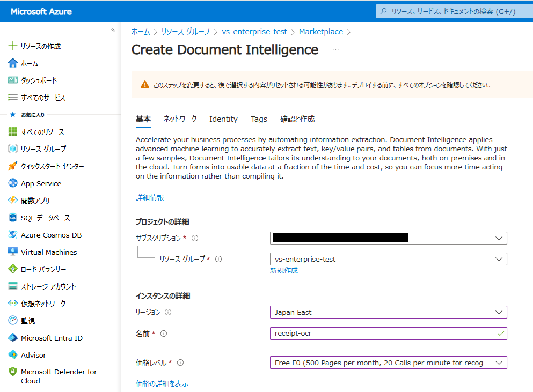533x392 pixels.
Task: Click the リソース グループ breadcrumb link
Action: click(186, 32)
